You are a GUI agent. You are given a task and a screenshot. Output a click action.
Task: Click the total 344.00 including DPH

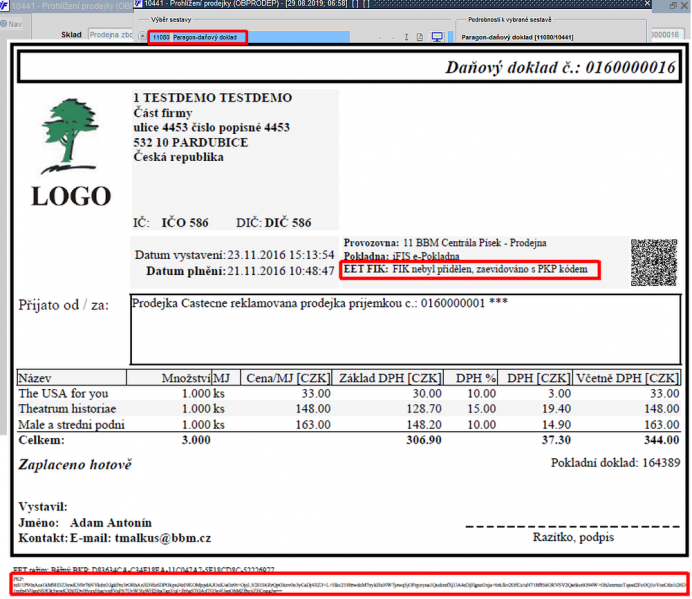(661, 440)
